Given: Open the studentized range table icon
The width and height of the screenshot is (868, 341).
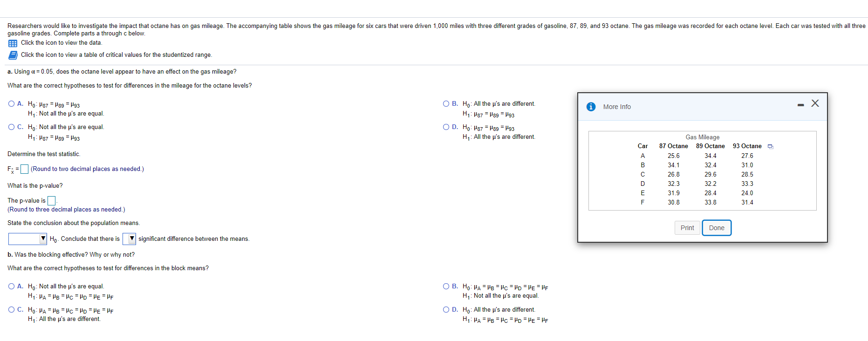Looking at the screenshot, I should click(13, 55).
